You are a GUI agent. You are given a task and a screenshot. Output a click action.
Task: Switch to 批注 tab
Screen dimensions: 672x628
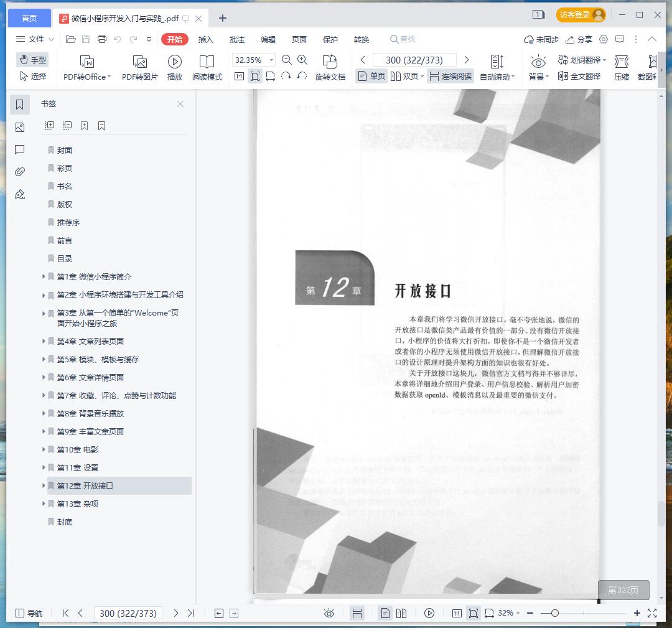pos(237,39)
